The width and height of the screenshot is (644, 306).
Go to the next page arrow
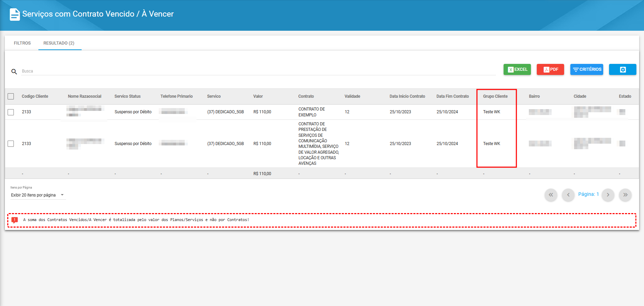pyautogui.click(x=608, y=195)
